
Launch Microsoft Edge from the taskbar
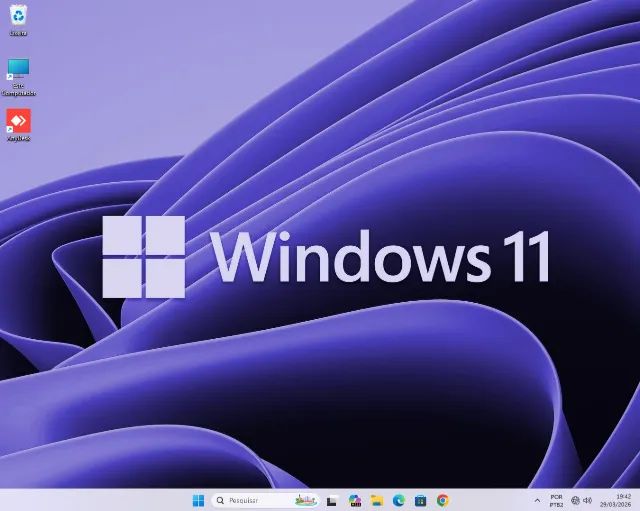click(399, 500)
